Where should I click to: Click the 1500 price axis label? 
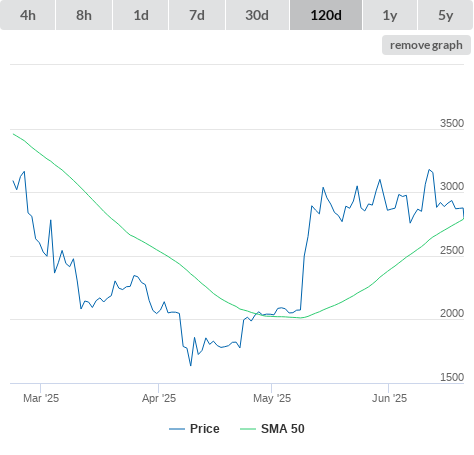(452, 377)
